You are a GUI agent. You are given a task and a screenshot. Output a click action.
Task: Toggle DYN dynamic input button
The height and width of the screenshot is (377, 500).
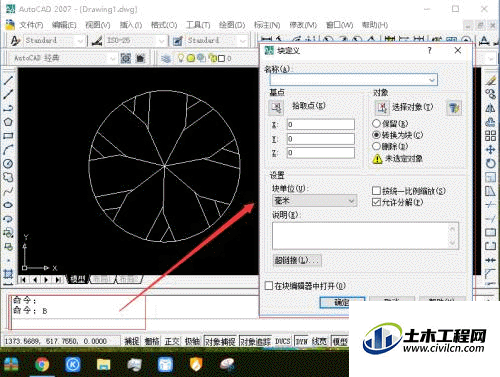pyautogui.click(x=302, y=341)
